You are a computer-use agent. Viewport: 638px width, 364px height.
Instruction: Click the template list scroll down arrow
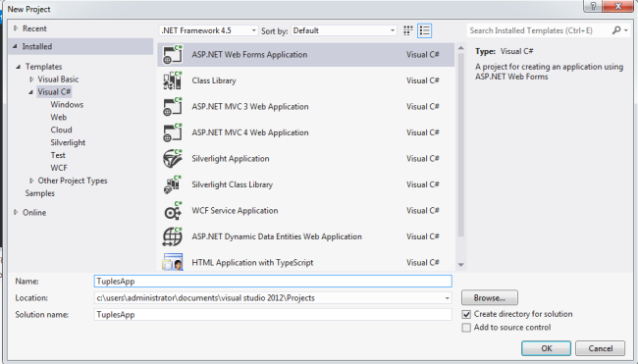click(x=460, y=265)
